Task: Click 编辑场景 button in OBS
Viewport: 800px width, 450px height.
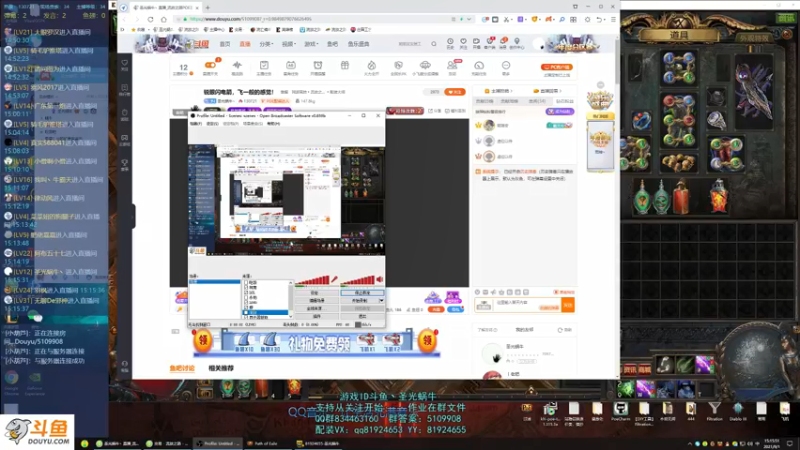Action: [317, 301]
